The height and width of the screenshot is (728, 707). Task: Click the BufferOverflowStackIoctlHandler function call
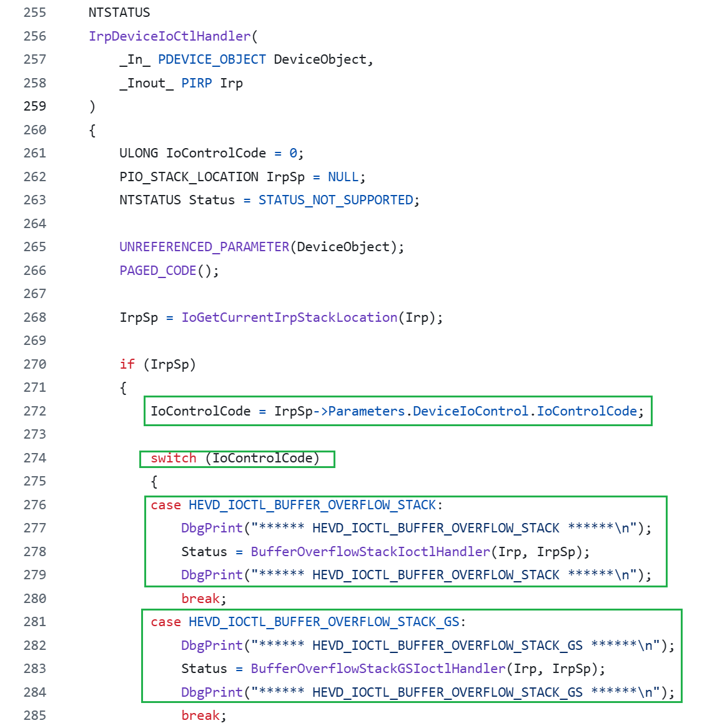370,552
